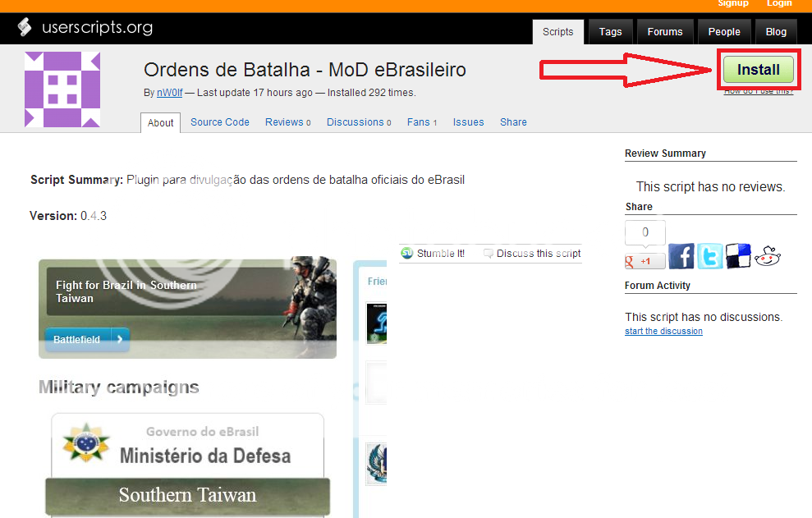Click the Forum Activity heading
Image resolution: width=812 pixels, height=518 pixels.
pos(657,286)
